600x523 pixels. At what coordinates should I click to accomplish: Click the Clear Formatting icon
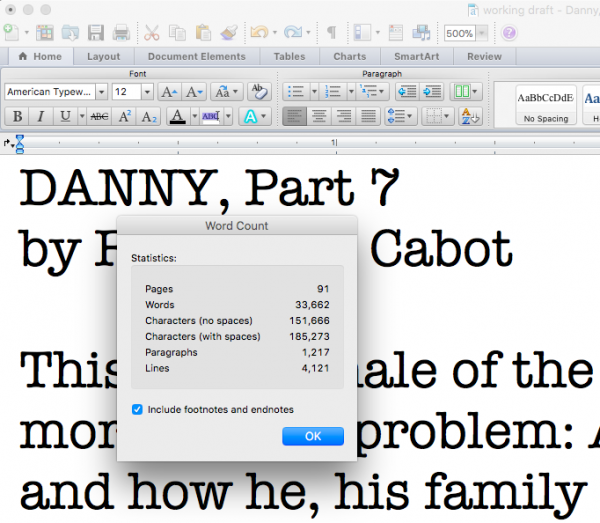click(x=259, y=91)
